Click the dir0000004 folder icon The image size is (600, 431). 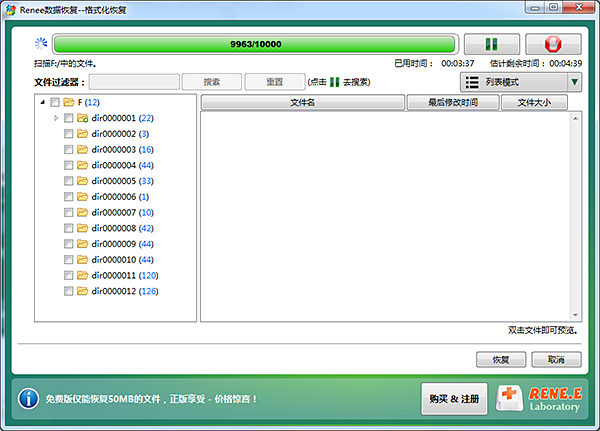click(x=82, y=165)
